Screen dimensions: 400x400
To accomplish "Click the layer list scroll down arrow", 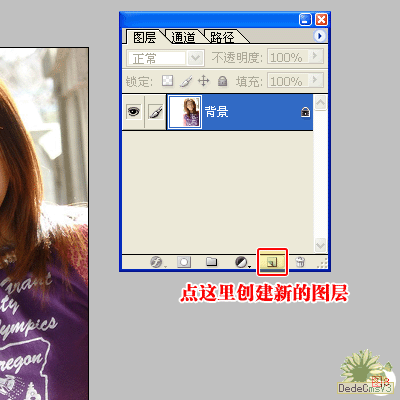I will (x=320, y=245).
